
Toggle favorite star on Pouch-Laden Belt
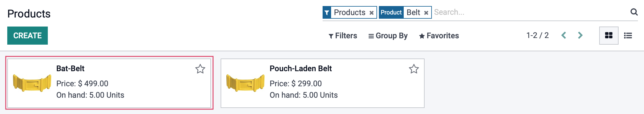pyautogui.click(x=414, y=69)
